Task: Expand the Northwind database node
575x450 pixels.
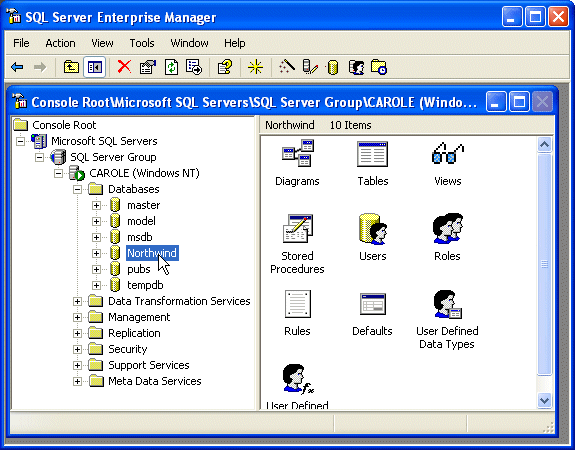Action: pos(96,253)
